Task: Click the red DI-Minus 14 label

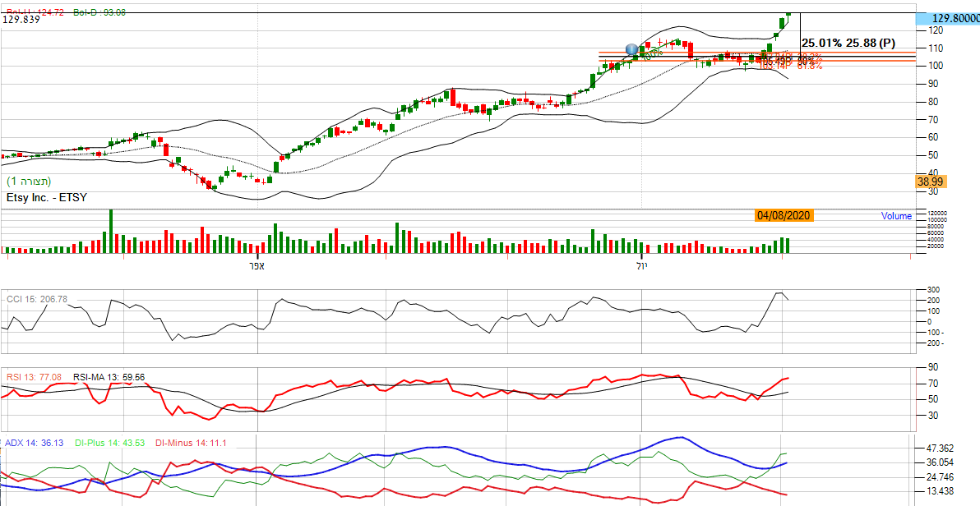Action: click(190, 443)
